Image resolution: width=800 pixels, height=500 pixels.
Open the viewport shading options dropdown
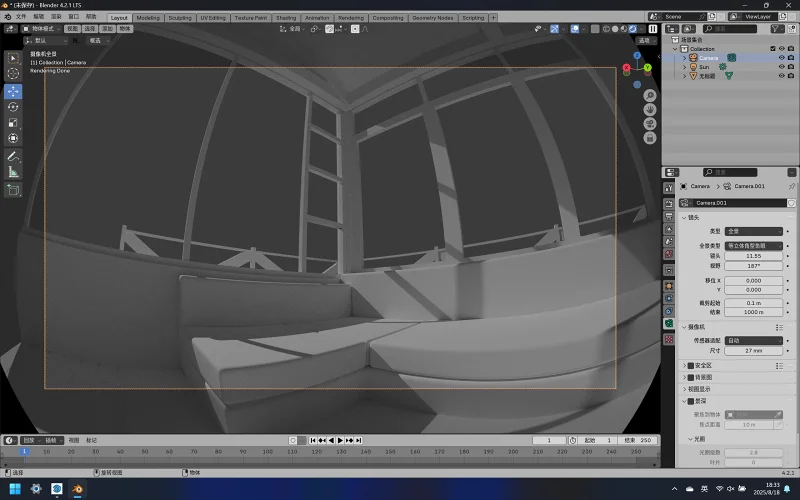coord(642,29)
